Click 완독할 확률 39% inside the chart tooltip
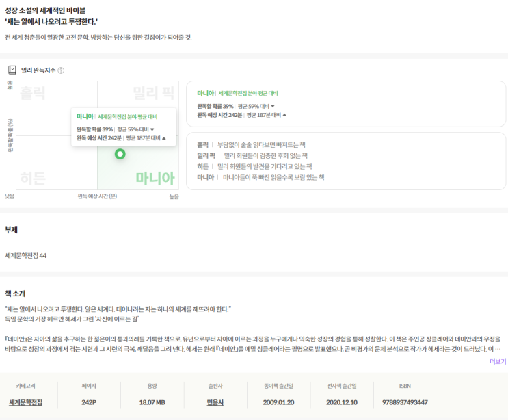508x420 pixels. 94,129
